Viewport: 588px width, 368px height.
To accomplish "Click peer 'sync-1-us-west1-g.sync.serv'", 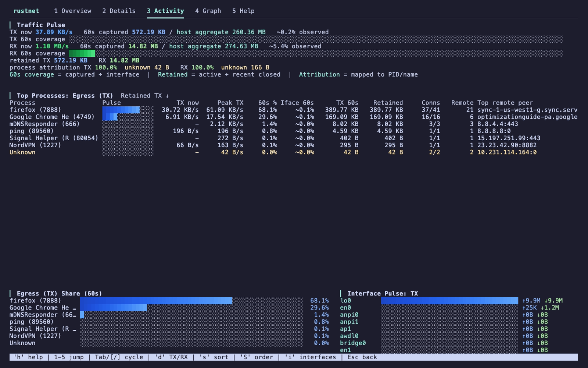I will (527, 110).
